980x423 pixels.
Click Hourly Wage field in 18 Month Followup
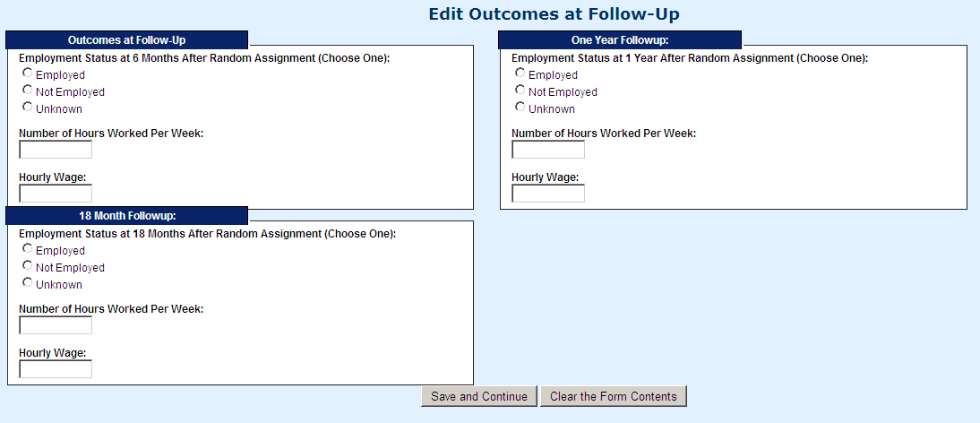point(56,369)
